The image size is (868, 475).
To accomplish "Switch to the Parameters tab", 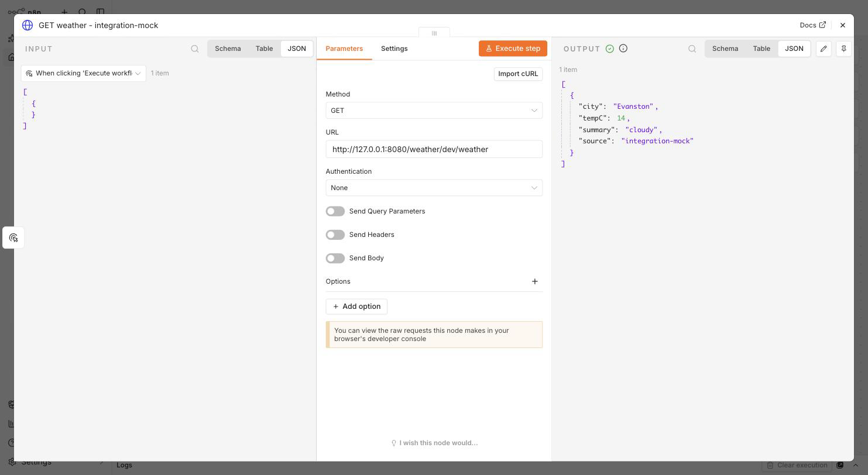I will coord(344,49).
